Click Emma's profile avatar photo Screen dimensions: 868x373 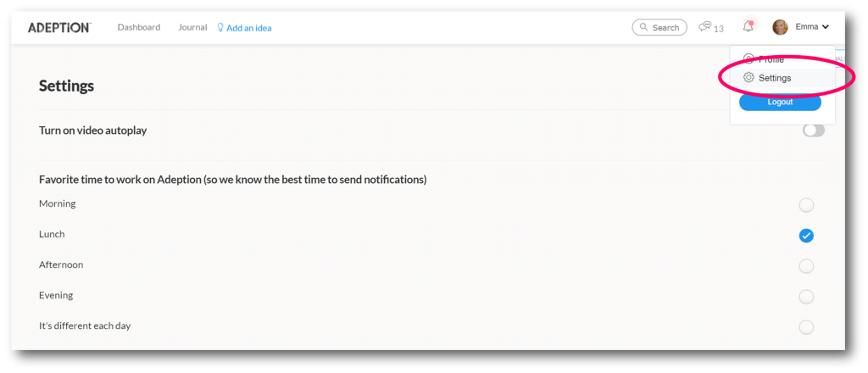pyautogui.click(x=780, y=27)
